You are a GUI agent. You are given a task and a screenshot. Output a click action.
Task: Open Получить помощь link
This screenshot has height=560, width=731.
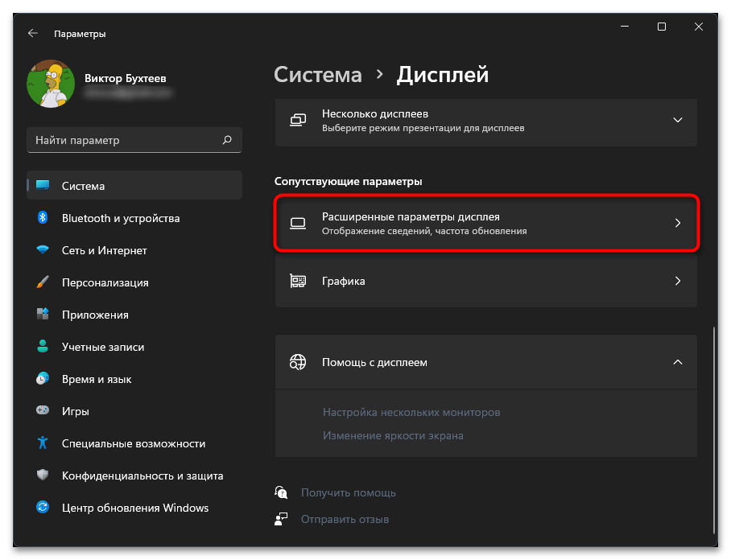[349, 492]
